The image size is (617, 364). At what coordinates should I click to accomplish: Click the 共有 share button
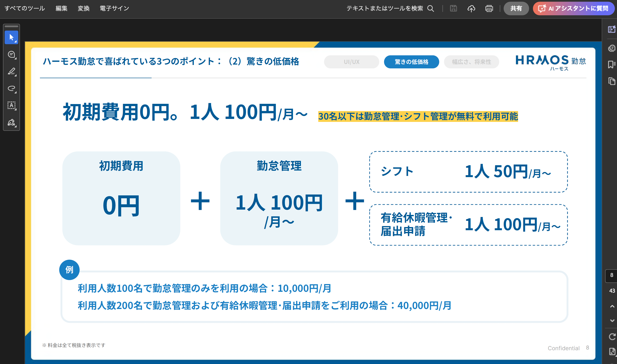coord(516,8)
